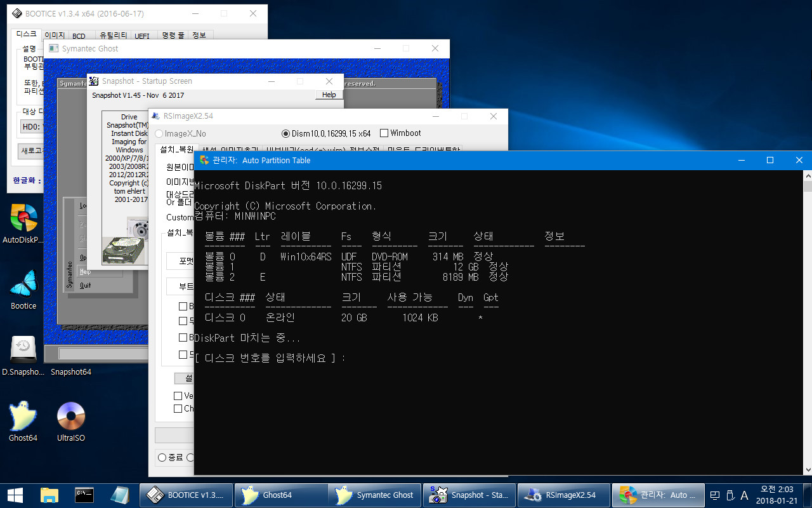Open the 명령 줄 tab in BOOTICE
This screenshot has height=508, width=812.
point(173,36)
